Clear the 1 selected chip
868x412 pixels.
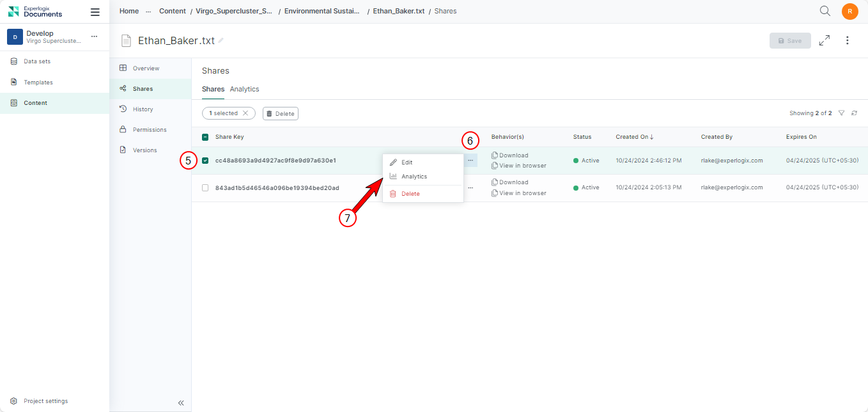click(245, 113)
